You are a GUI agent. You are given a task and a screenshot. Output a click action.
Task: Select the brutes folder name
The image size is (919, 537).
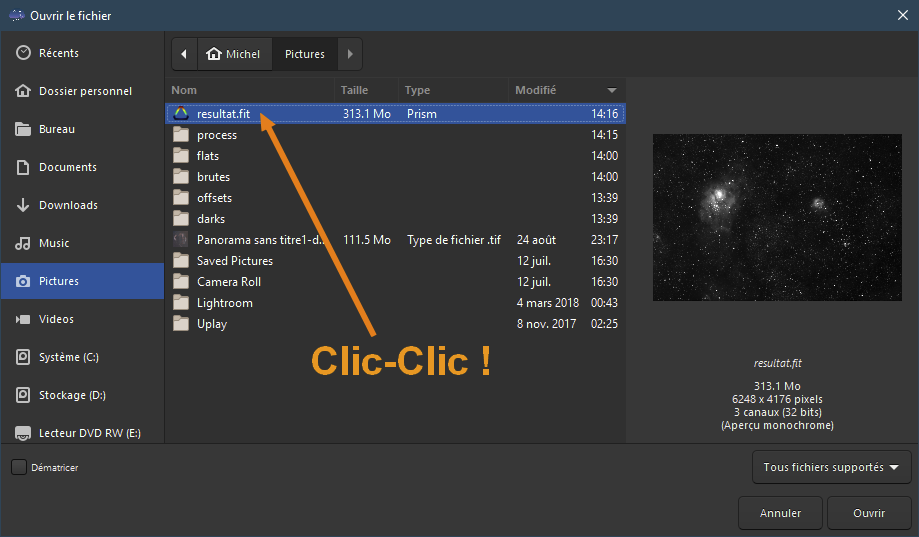(213, 177)
